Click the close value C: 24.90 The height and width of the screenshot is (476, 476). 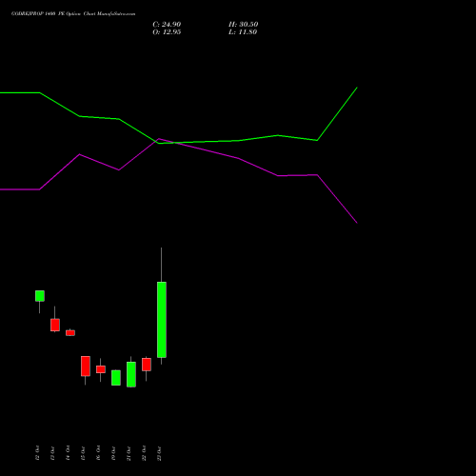(x=167, y=25)
